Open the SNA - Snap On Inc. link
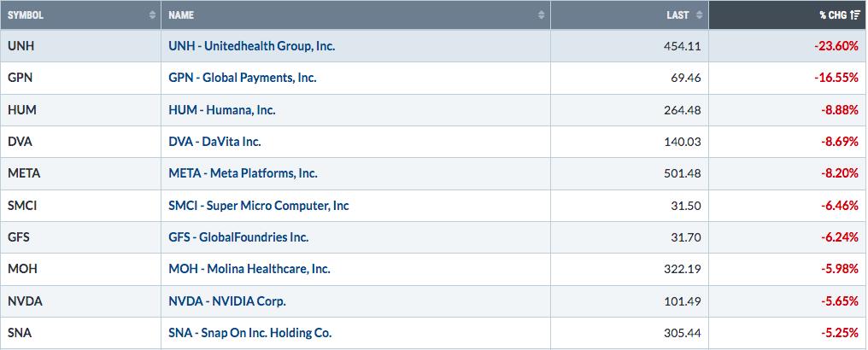 tap(250, 333)
